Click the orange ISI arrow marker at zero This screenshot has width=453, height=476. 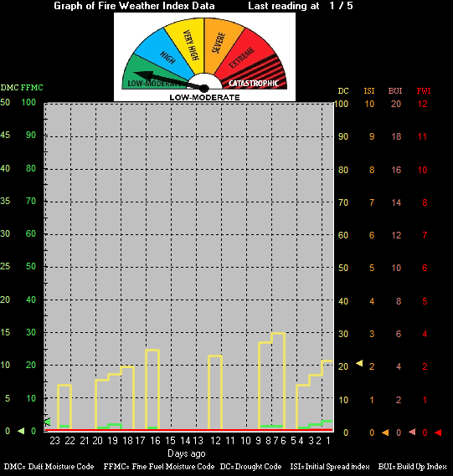pos(385,432)
